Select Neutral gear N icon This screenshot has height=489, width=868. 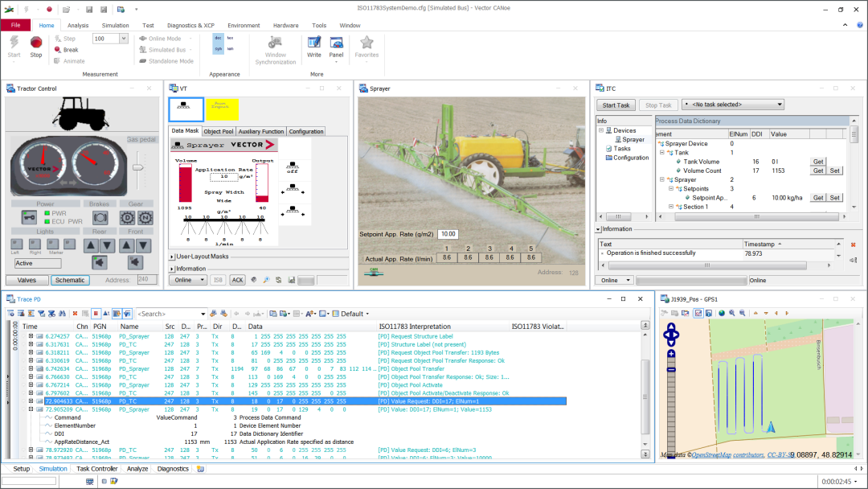click(145, 218)
